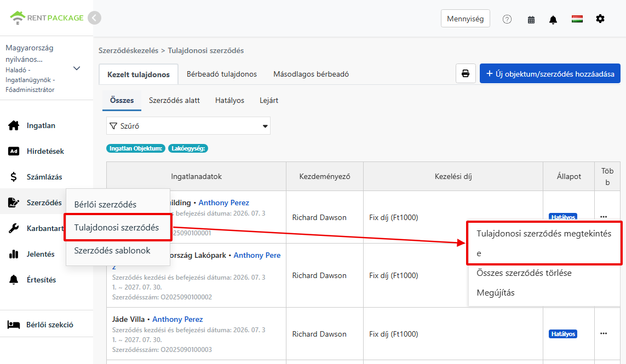The width and height of the screenshot is (626, 364).
Task: Open the Szűrő filter dropdown
Action: 188,126
